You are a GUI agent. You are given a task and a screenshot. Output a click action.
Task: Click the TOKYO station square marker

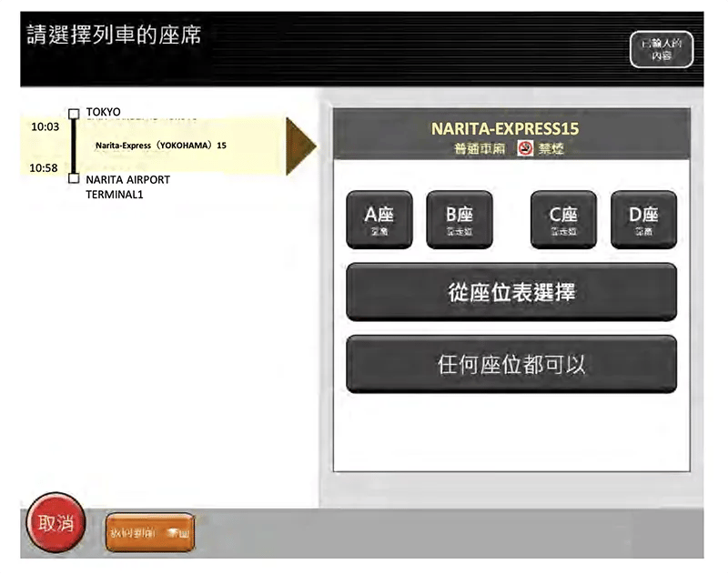74,114
